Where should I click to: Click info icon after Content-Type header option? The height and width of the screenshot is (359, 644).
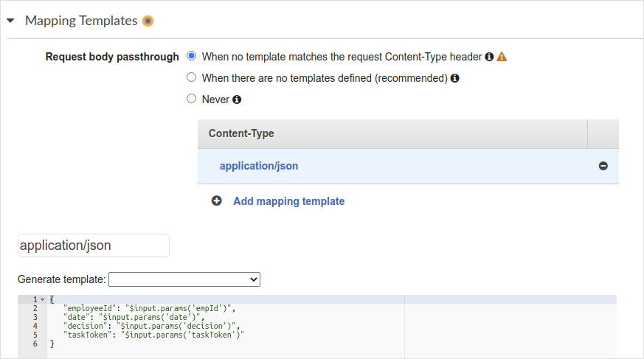tap(489, 57)
